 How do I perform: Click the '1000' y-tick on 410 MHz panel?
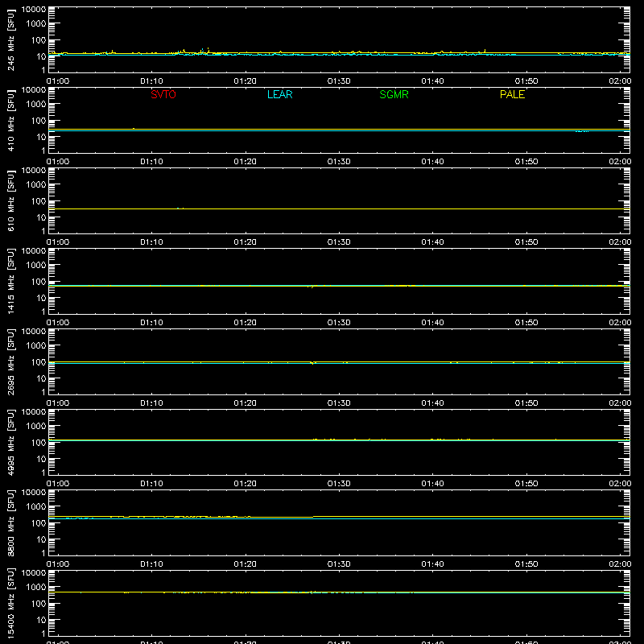point(36,104)
